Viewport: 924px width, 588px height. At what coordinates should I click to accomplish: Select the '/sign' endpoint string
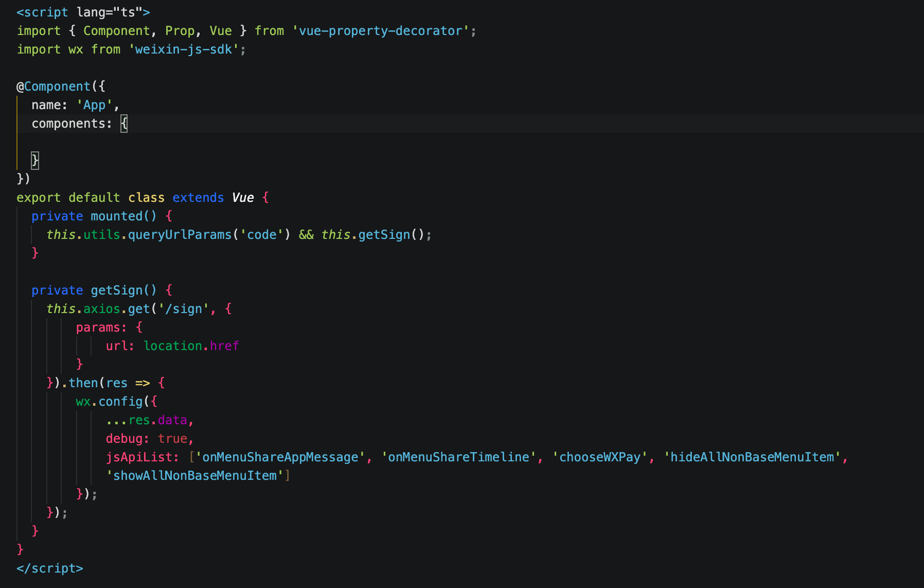pos(184,309)
